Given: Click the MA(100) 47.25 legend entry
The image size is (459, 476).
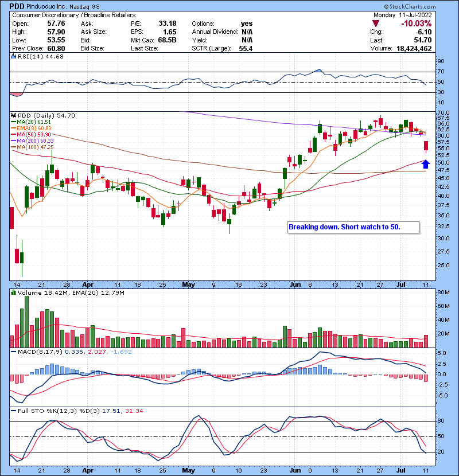Looking at the screenshot, I should (x=33, y=147).
